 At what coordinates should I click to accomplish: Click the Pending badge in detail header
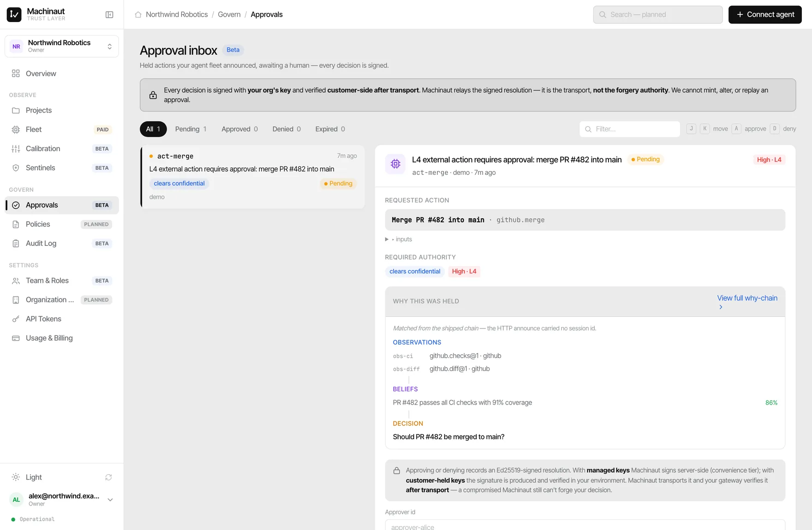click(645, 160)
